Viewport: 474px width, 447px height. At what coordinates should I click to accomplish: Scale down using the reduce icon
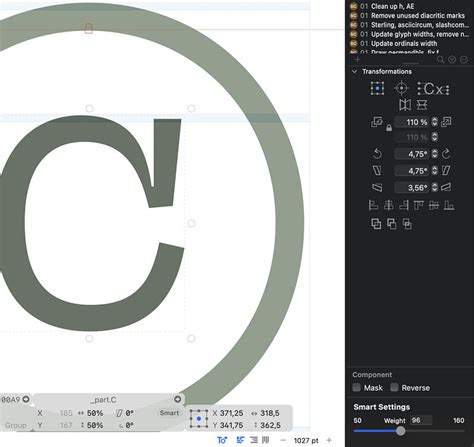coord(377,122)
